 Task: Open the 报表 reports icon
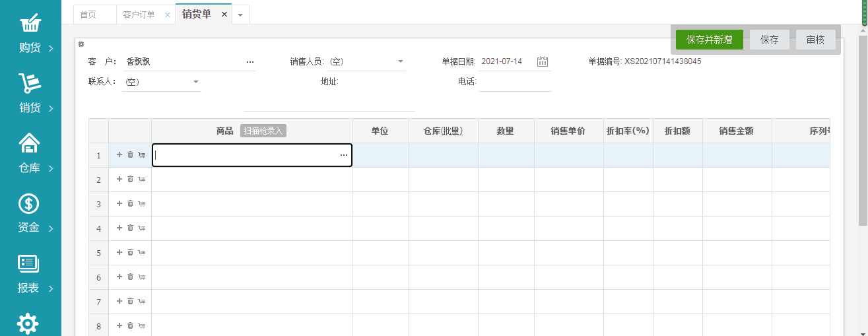click(x=28, y=263)
